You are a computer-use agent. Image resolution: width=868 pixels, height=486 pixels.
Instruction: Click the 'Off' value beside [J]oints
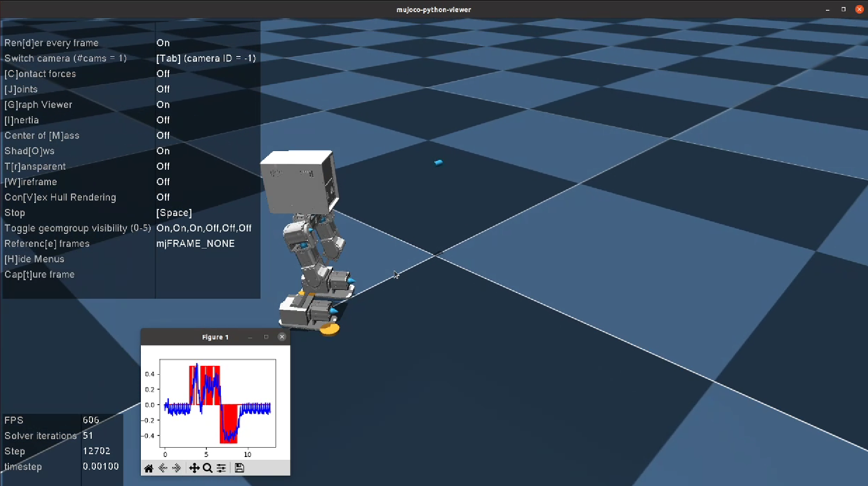163,89
